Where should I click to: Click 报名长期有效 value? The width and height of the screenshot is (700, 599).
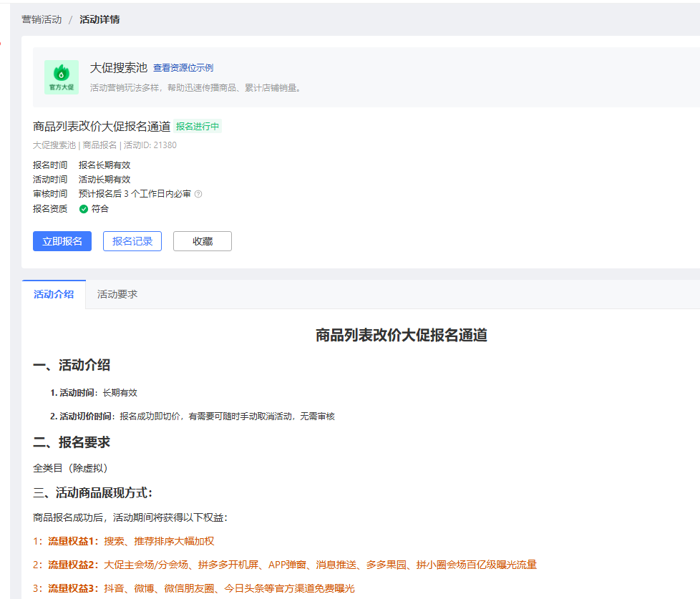point(104,165)
